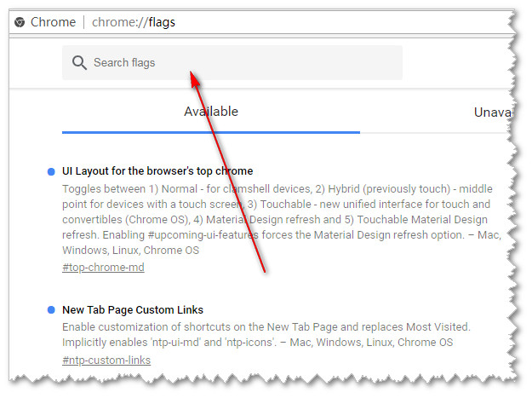Screen dimensions: 532x398
Task: Follow the #ntp-custom-links anchor link
Action: pyautogui.click(x=106, y=361)
